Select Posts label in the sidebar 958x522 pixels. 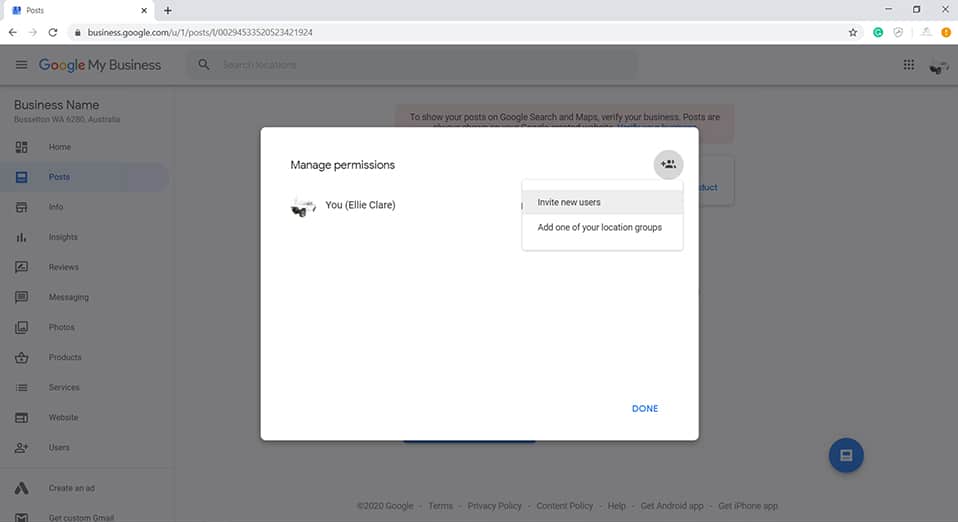59,177
